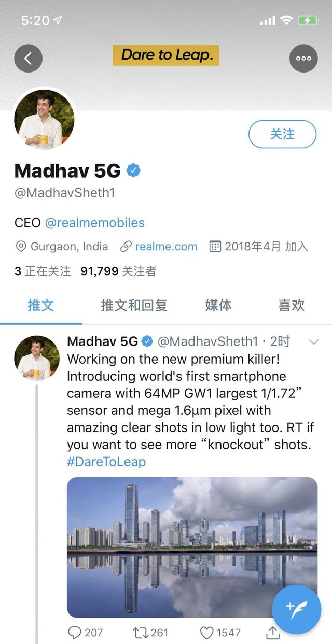
Task: Toggle the 关注 follow button
Action: coord(282,134)
